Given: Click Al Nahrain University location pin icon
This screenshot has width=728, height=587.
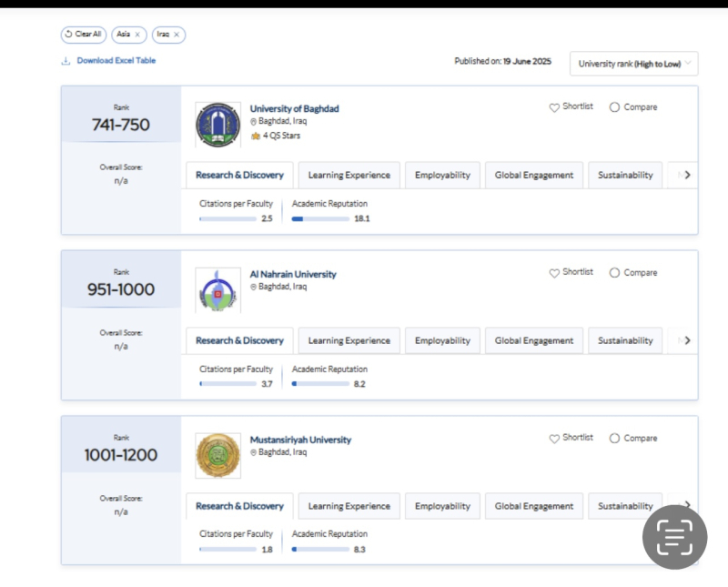Looking at the screenshot, I should coord(254,287).
